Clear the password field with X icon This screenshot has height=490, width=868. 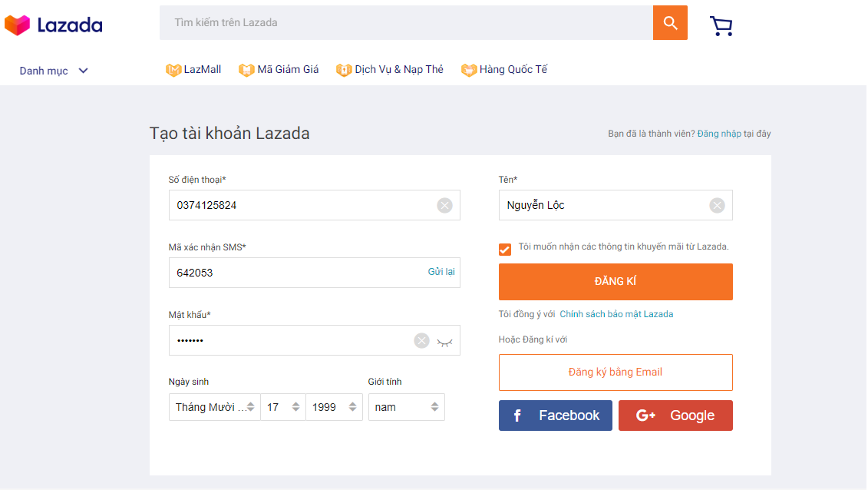[x=421, y=340]
